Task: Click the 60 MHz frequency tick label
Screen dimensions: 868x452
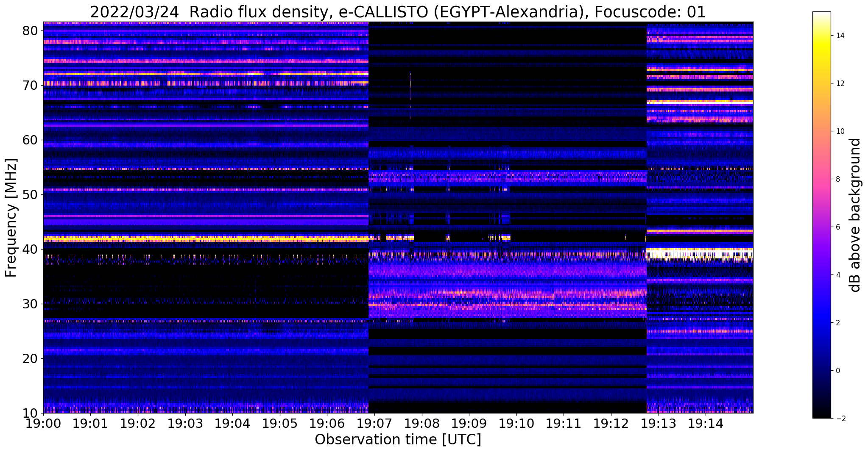Action: click(31, 140)
